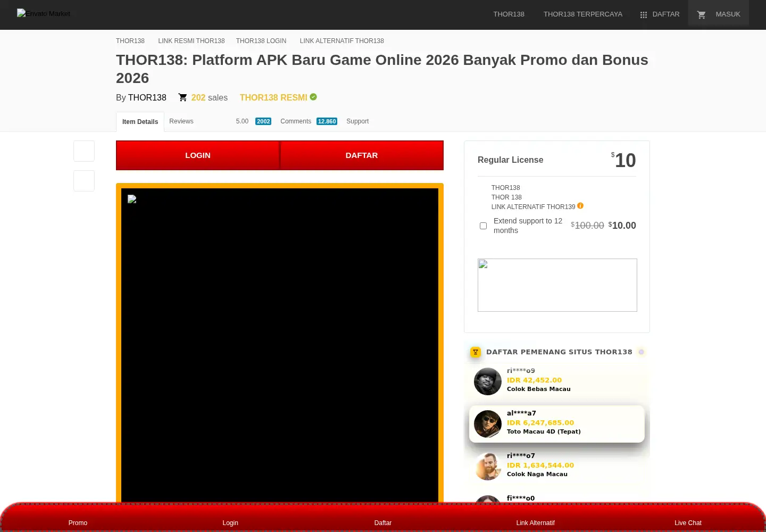Click the green verified checkmark badge
This screenshot has width=766, height=532.
313,97
